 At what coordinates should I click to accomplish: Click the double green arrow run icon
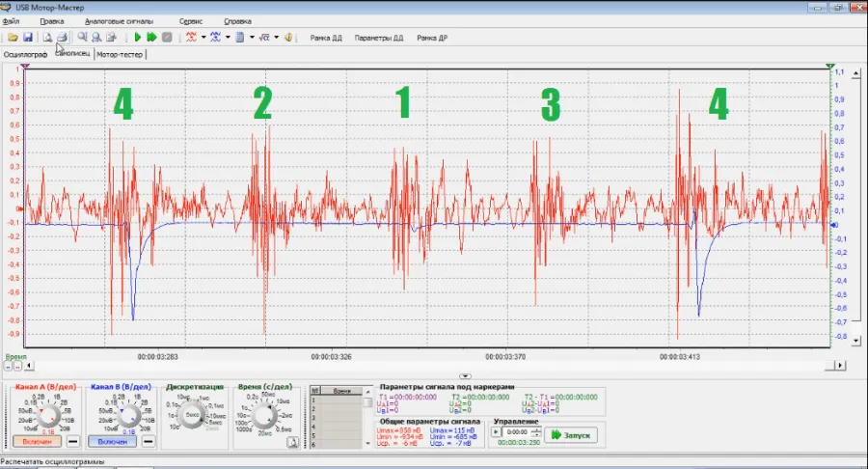151,37
